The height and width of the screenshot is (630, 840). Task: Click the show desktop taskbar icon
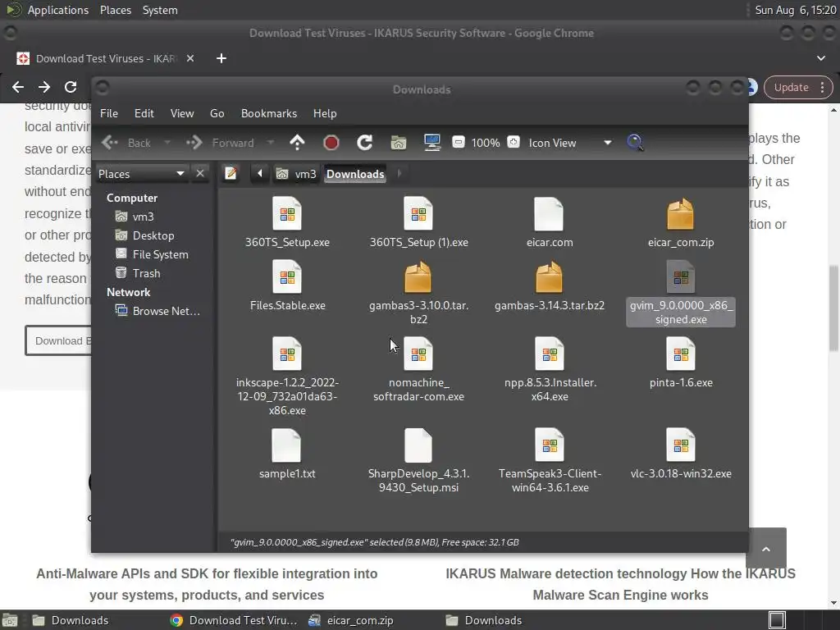point(10,620)
